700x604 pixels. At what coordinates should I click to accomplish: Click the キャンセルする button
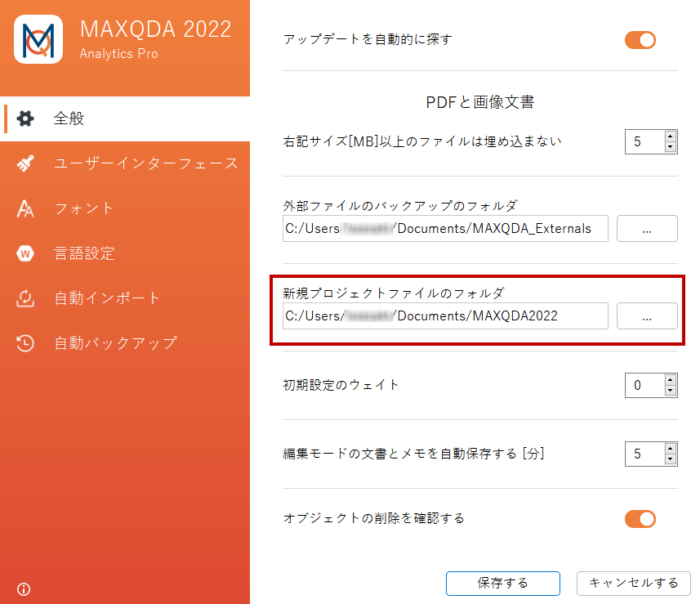pos(634,583)
